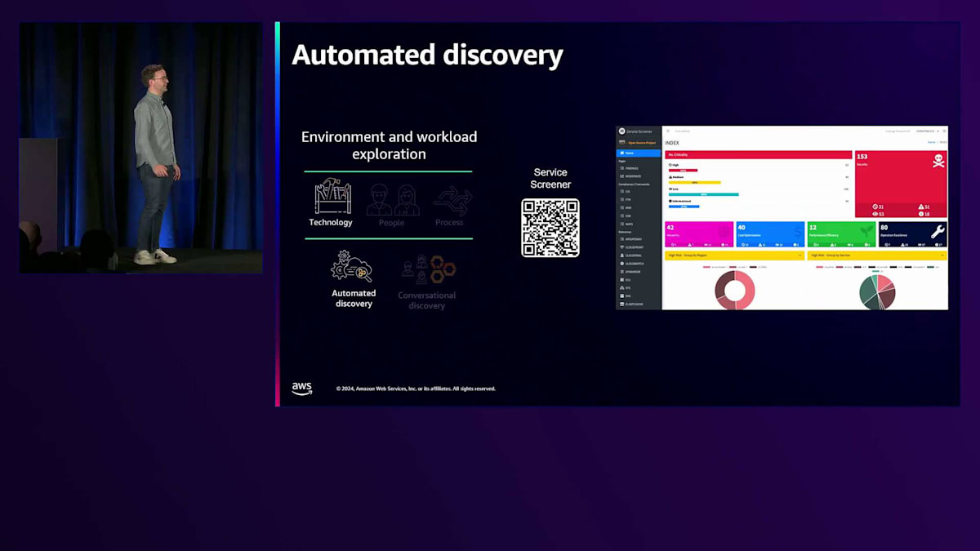The image size is (980, 551).
Task: Click the skull icon on the Security card
Action: [x=938, y=161]
